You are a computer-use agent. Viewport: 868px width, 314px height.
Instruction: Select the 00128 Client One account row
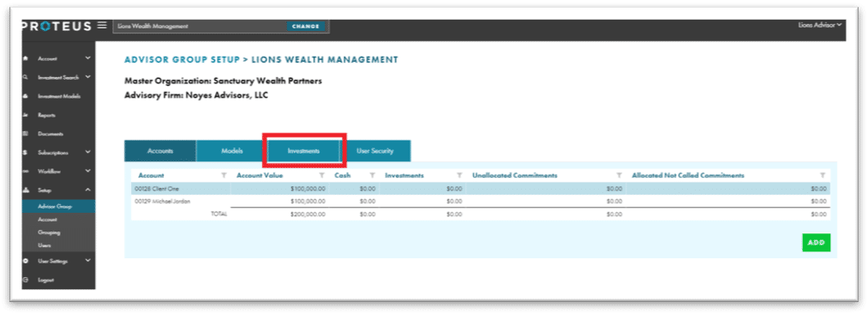(481, 189)
